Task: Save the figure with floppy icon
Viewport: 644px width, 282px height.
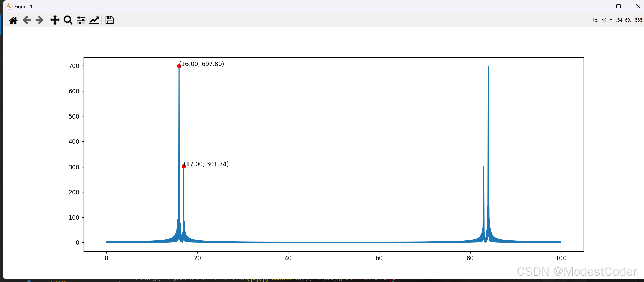Action: click(110, 20)
